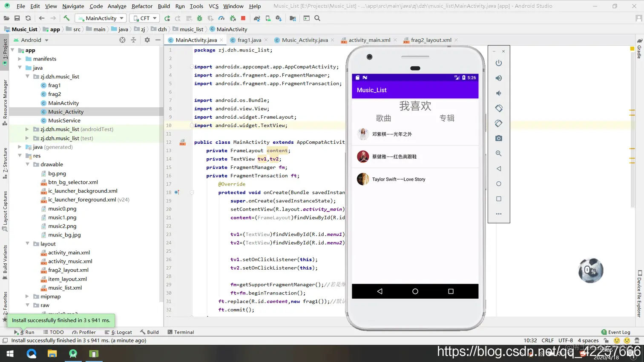Image resolution: width=644 pixels, height=362 pixels.
Task: Tap the 蔡健雅 红色高跟鞋 song thumbnail
Action: 363,157
